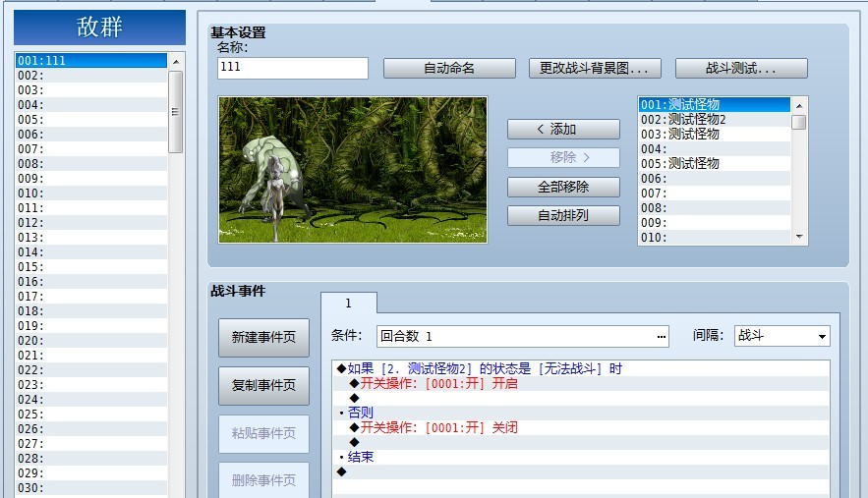This screenshot has height=498, width=868.
Task: Click the 敌群 header banner
Action: (x=99, y=28)
